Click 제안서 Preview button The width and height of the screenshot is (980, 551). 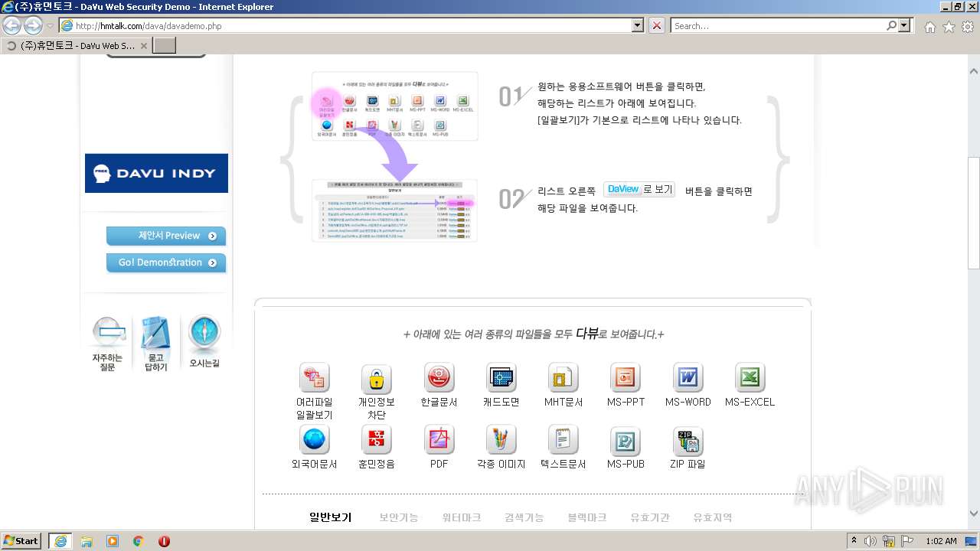coord(166,236)
